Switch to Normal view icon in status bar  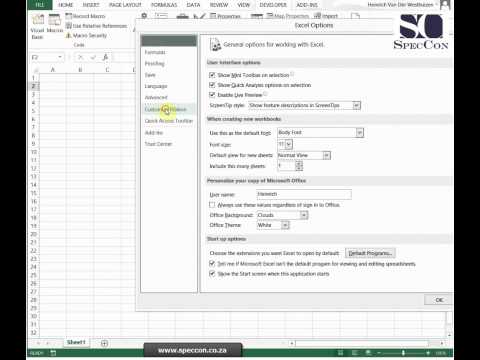(x=340, y=353)
